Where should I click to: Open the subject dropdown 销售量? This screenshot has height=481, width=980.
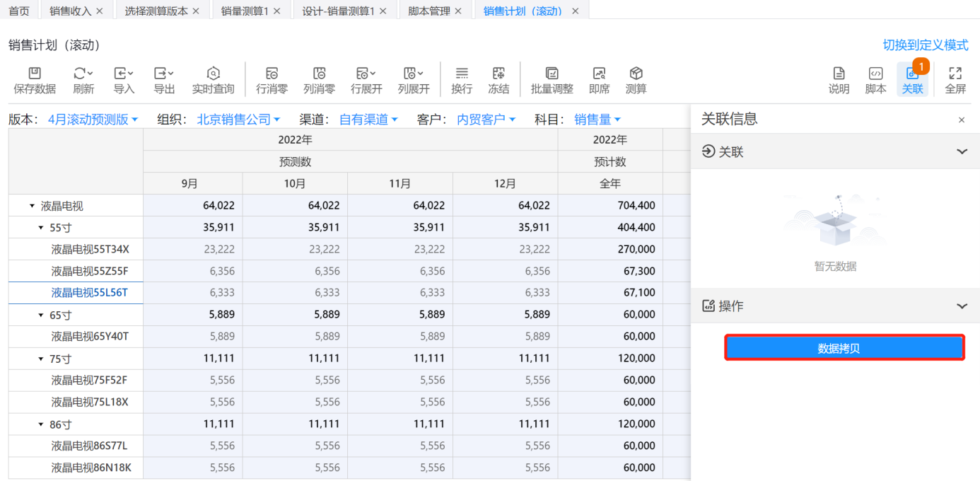[597, 120]
